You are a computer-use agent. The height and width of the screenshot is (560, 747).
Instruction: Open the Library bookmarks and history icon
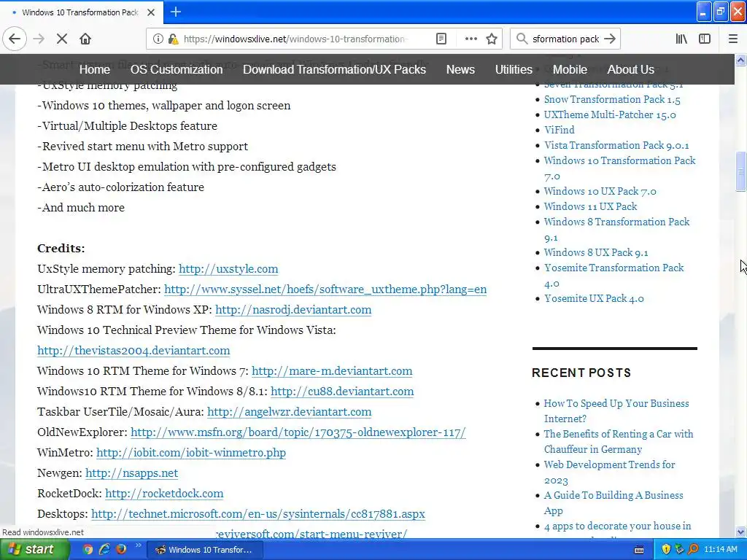(681, 39)
